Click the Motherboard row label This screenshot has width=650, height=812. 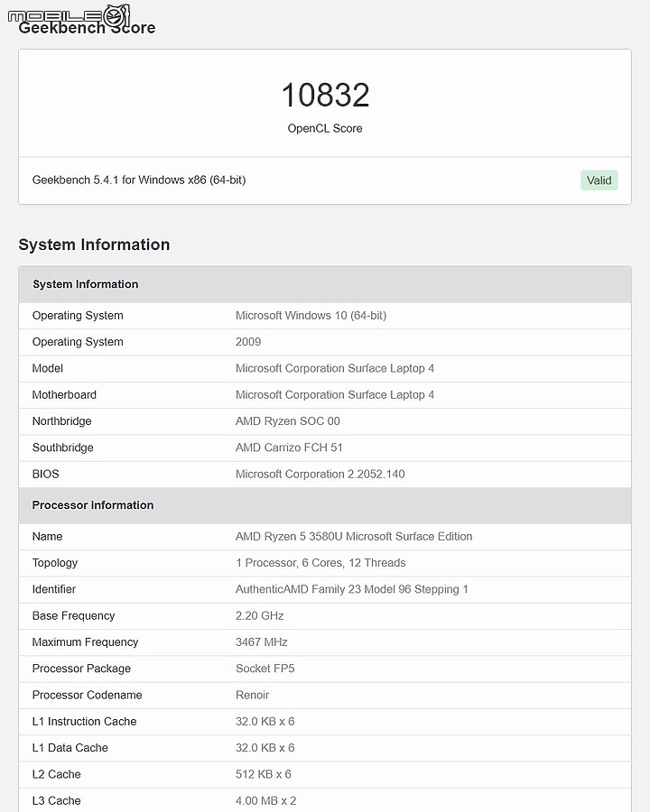click(64, 394)
